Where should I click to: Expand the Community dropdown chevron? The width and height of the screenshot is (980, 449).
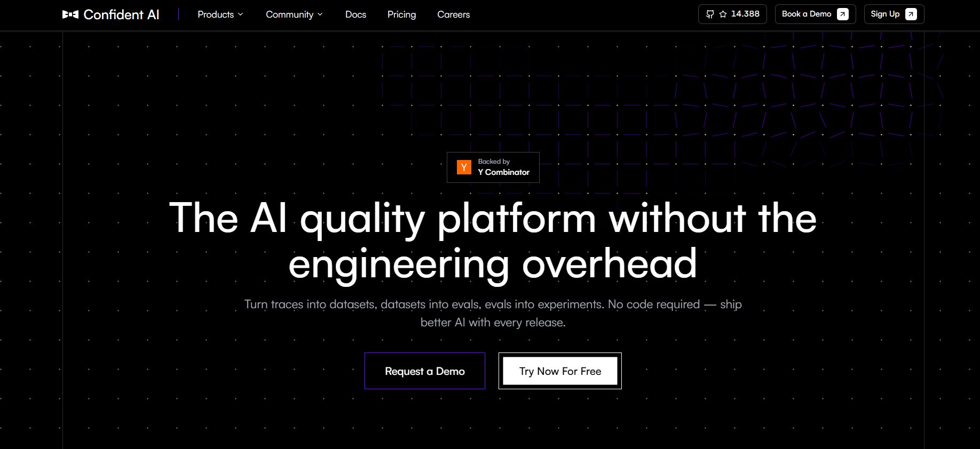click(320, 14)
